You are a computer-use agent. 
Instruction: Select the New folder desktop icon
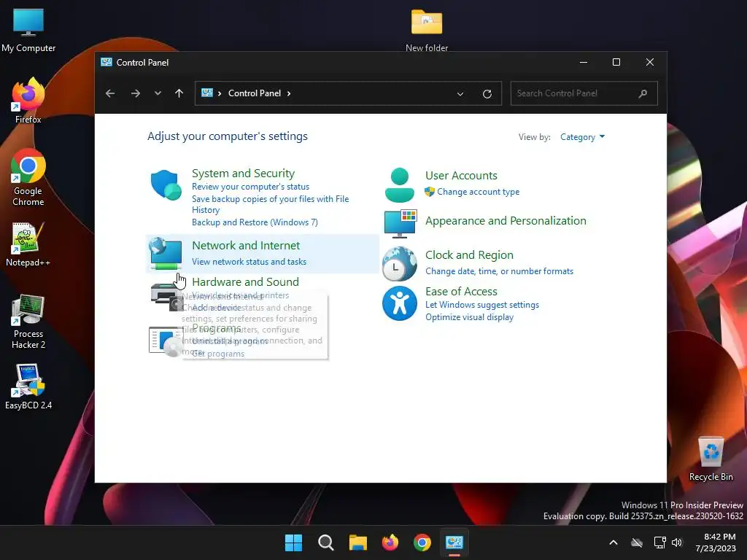[426, 31]
